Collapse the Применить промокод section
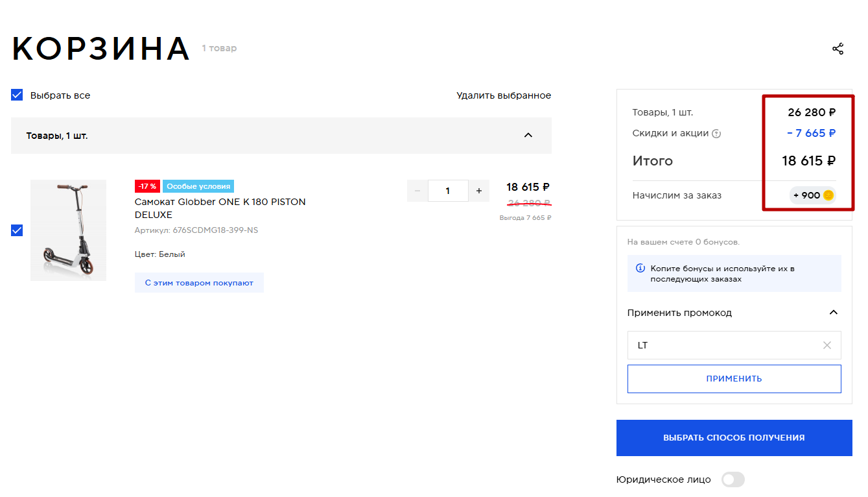The height and width of the screenshot is (497, 868). 833,313
